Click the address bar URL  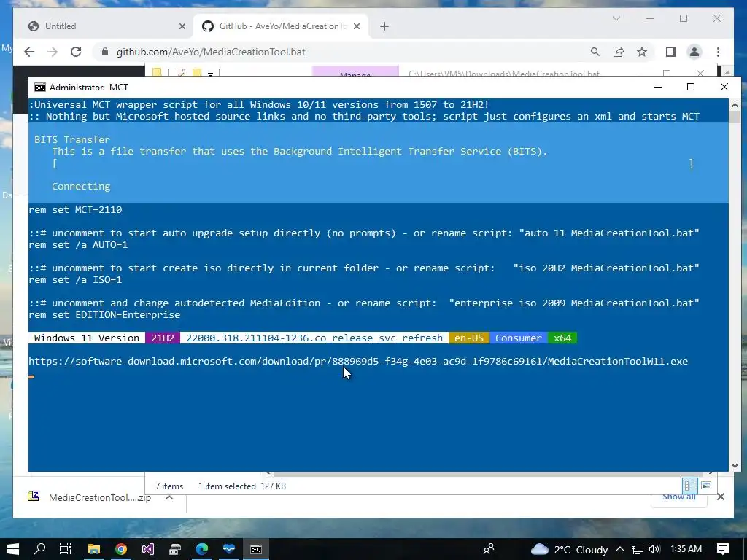[211, 52]
